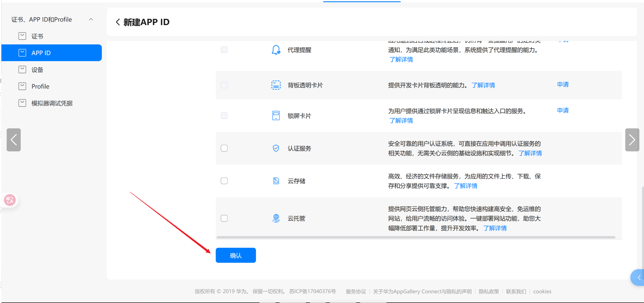The image size is (644, 303).
Task: Click the 背板透明卡片 dashed card icon
Action: [x=276, y=85]
